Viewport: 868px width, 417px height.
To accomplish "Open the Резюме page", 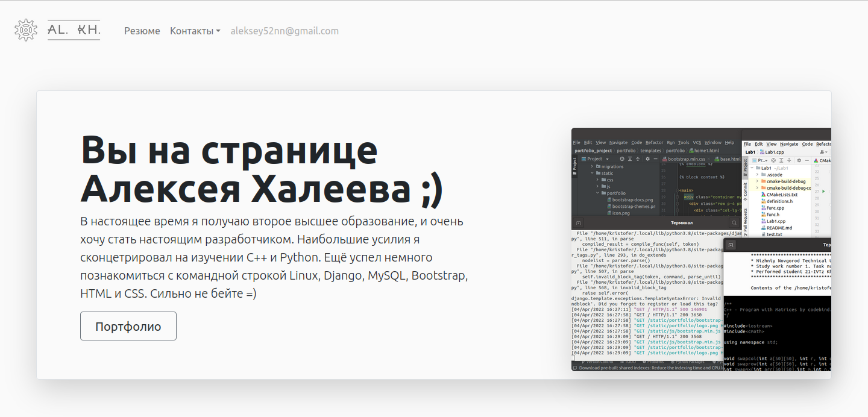I will click(142, 31).
